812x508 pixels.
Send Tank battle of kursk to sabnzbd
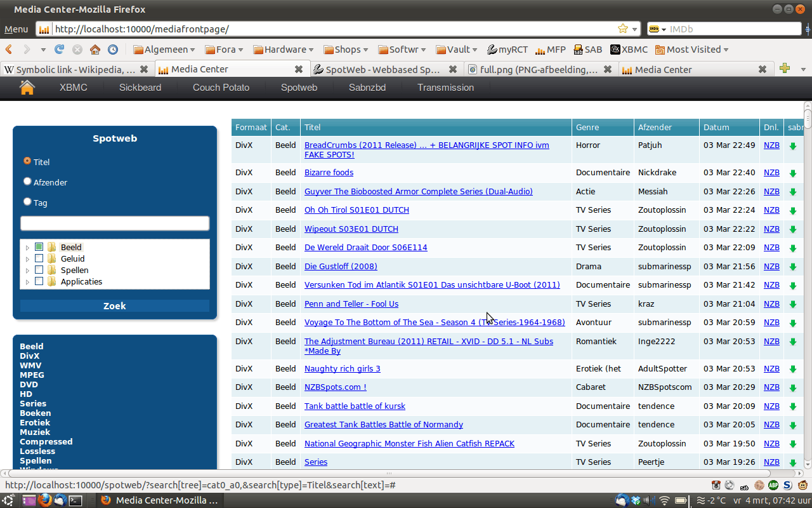click(x=793, y=407)
